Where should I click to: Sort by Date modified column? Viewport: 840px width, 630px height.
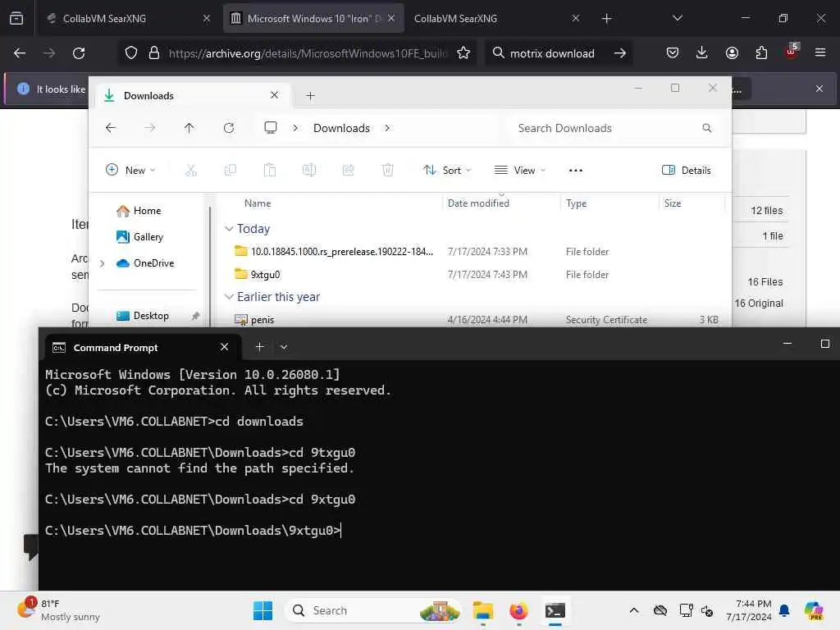pos(478,203)
